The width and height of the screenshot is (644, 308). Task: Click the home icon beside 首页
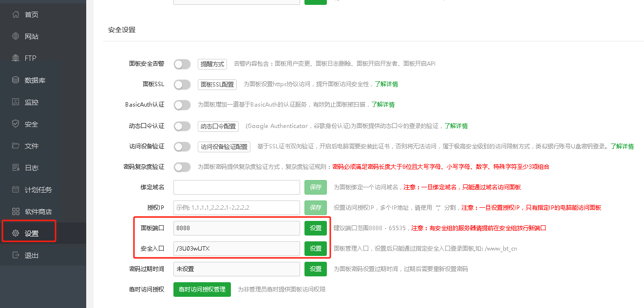(x=16, y=15)
